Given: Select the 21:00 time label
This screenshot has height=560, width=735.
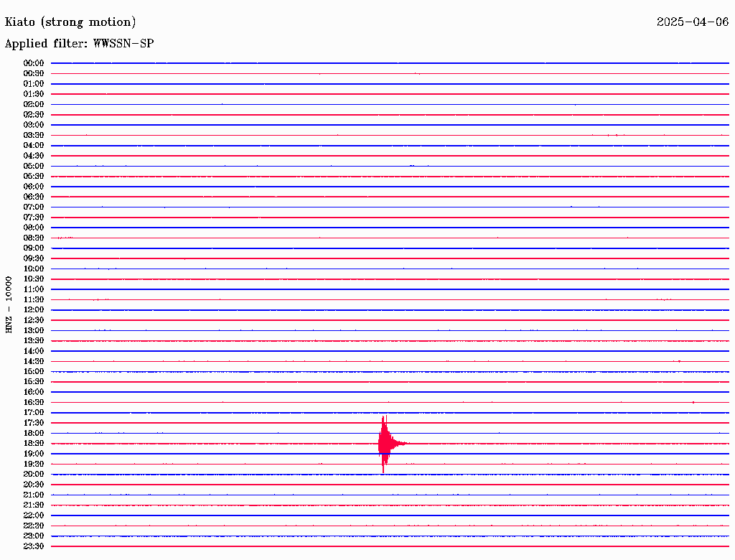Looking at the screenshot, I should click(x=34, y=495).
